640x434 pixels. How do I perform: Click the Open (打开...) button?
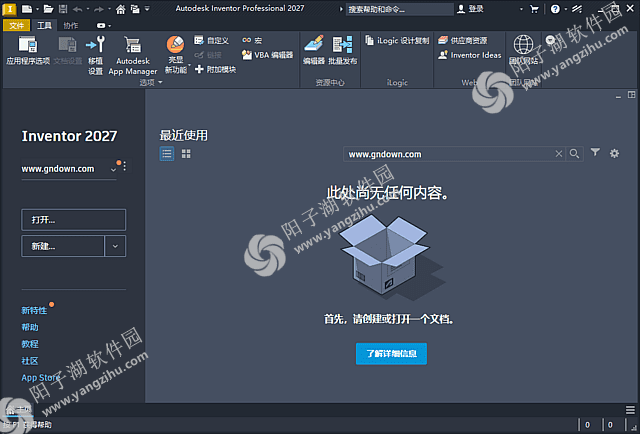[x=73, y=220]
